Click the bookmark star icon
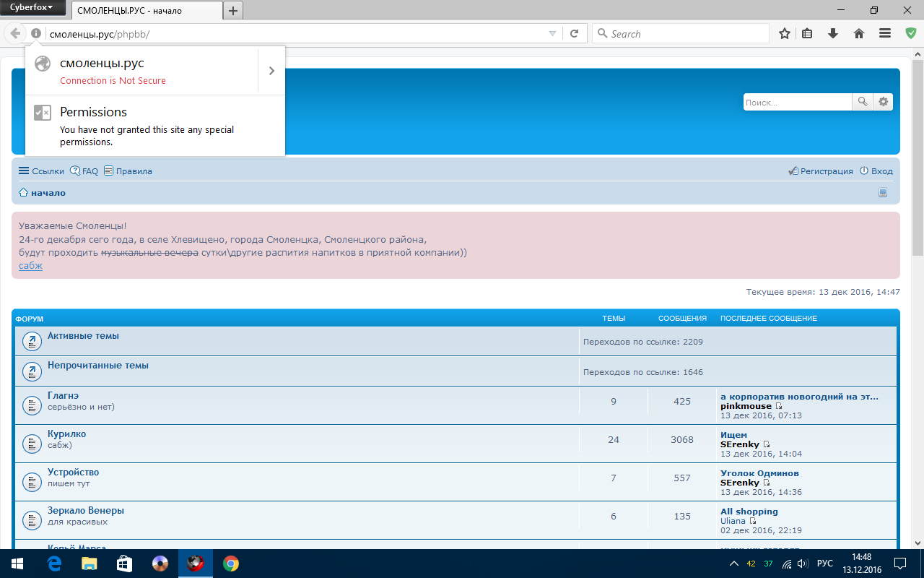 coord(785,33)
